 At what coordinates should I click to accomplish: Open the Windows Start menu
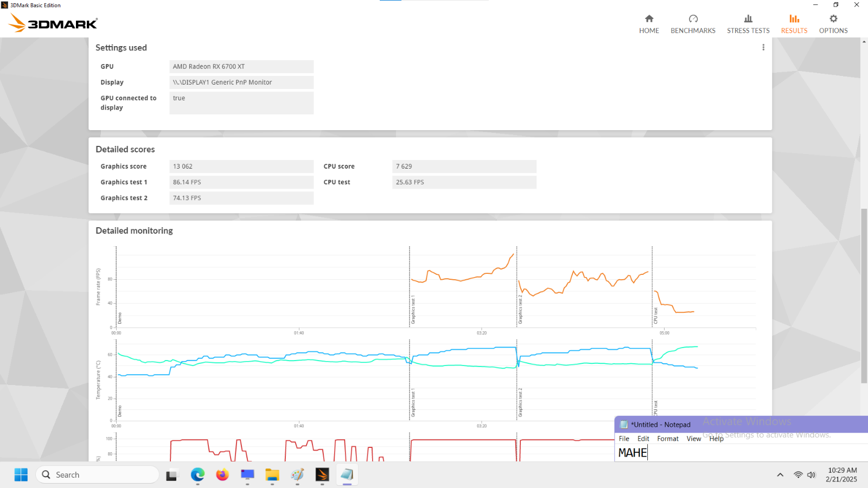[21, 475]
